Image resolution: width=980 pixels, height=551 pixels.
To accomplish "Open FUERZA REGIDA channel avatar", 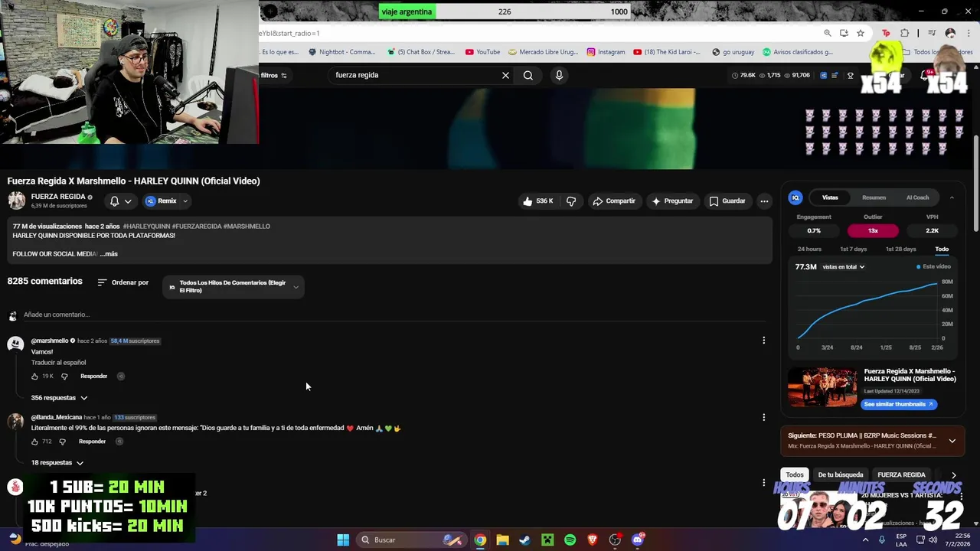I will (16, 201).
